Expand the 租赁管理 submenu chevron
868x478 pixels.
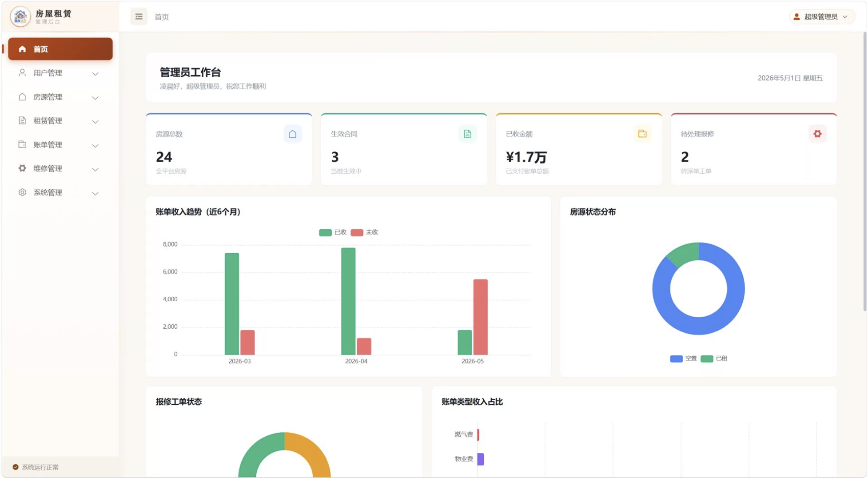pyautogui.click(x=95, y=121)
